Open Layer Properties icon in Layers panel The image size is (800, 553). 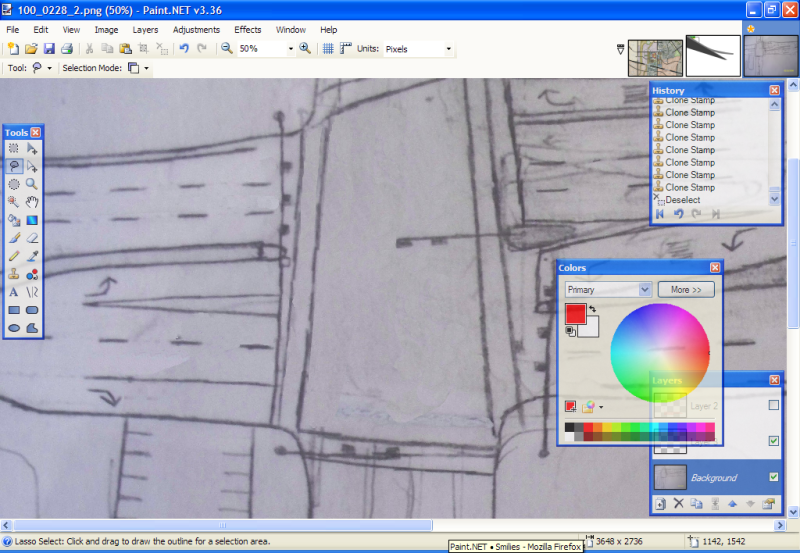768,504
